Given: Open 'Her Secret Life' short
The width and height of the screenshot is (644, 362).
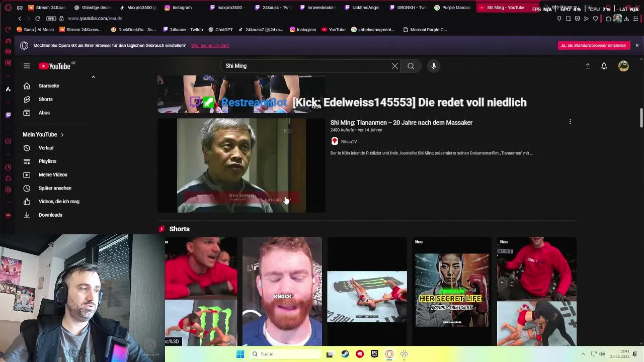Looking at the screenshot, I should point(452,292).
